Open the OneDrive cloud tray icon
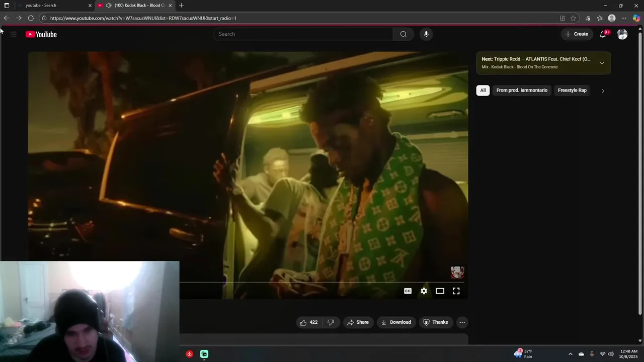644x362 pixels. coord(581,354)
